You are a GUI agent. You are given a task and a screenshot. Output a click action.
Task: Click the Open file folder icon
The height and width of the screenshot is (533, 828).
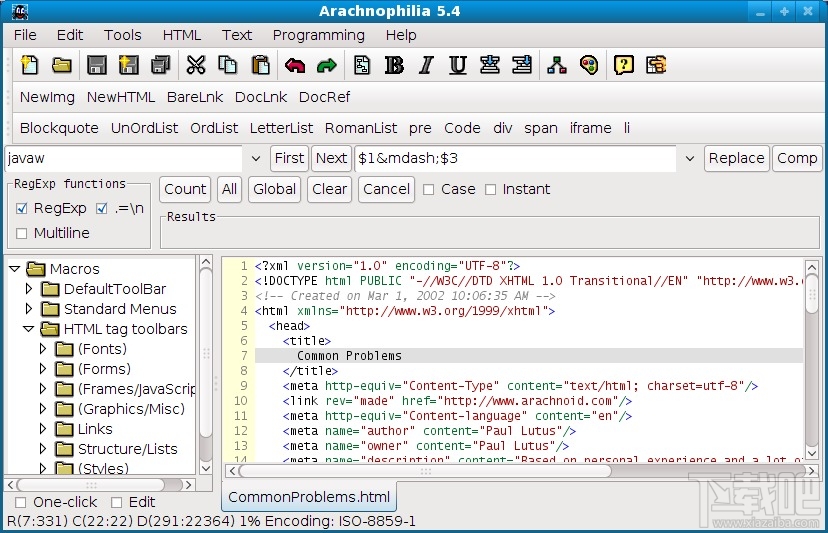[x=62, y=66]
